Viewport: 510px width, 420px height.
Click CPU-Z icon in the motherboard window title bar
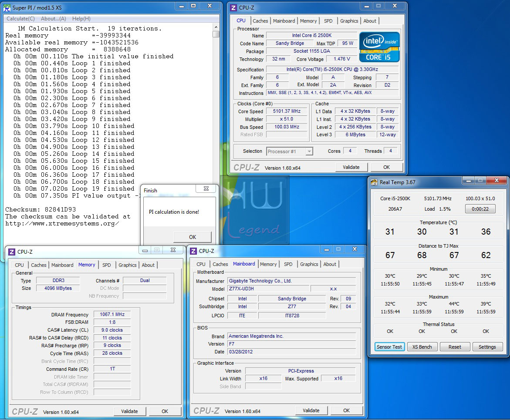[x=193, y=251]
